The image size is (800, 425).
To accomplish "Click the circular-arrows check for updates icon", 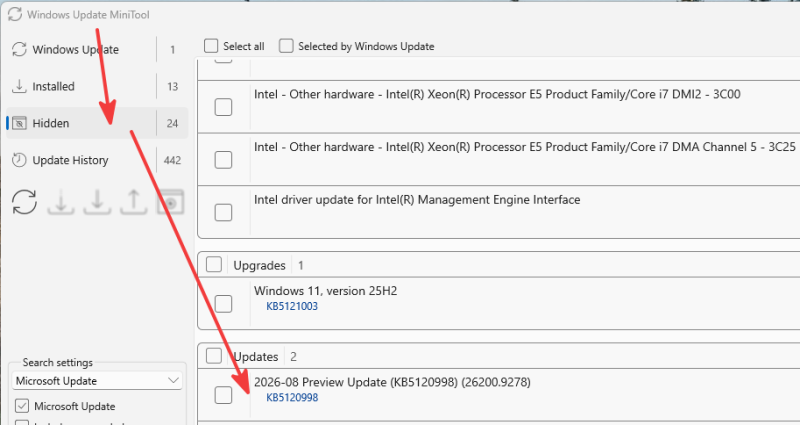I will click(x=24, y=202).
